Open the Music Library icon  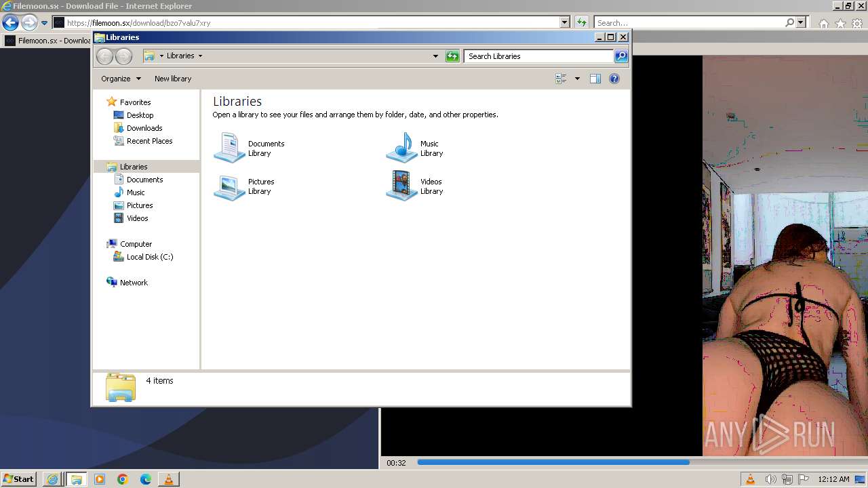coord(401,148)
